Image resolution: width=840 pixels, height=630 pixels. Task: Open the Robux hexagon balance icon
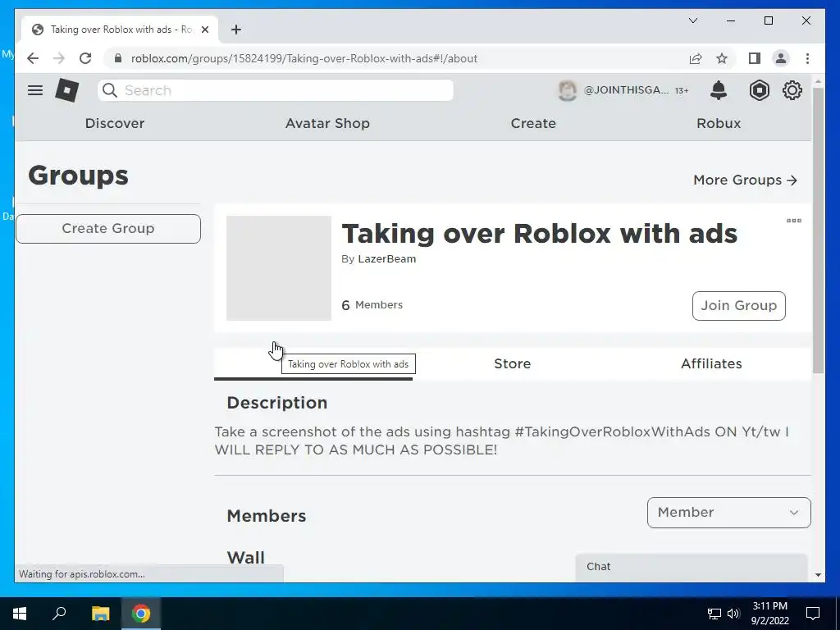(759, 90)
